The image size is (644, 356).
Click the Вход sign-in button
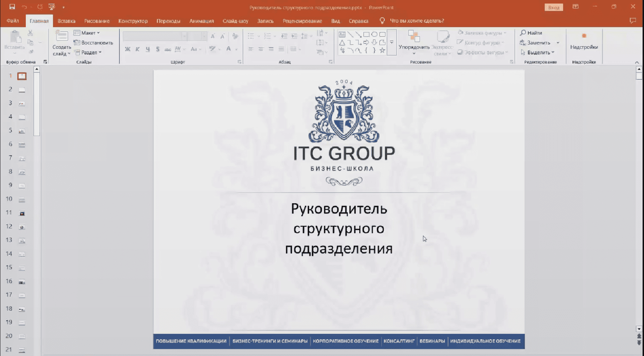[x=554, y=7]
